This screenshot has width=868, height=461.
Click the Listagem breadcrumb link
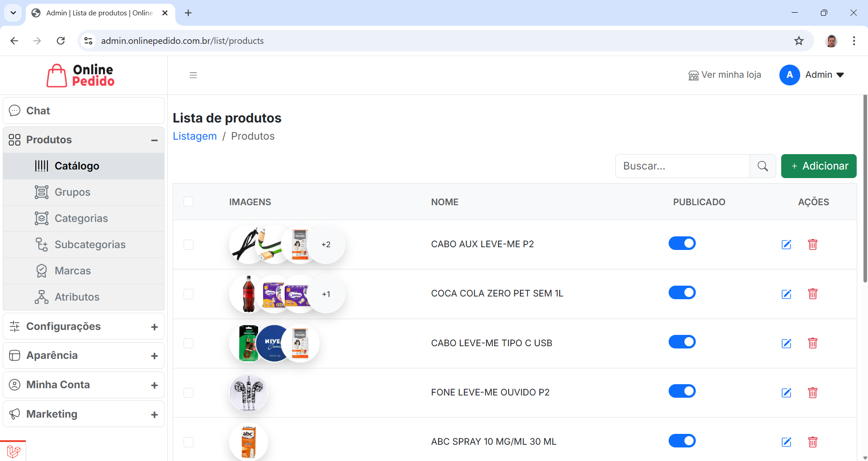click(194, 136)
